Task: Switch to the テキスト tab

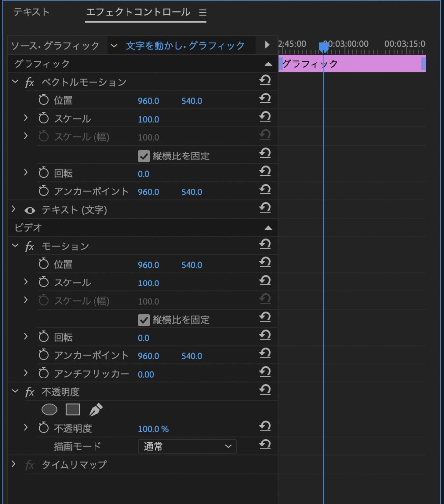Action: click(31, 12)
